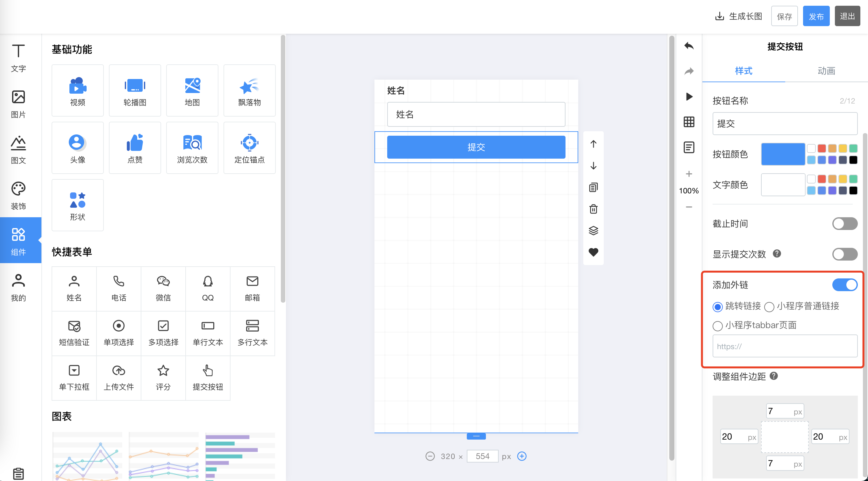The width and height of the screenshot is (868, 481).
Task: Add the 上传文件 file upload field
Action: click(x=118, y=378)
